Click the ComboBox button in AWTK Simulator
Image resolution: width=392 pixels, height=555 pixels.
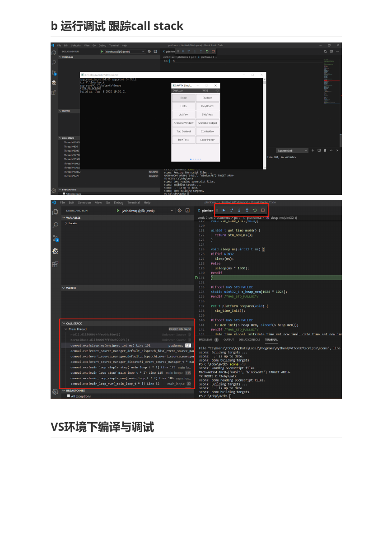[208, 132]
